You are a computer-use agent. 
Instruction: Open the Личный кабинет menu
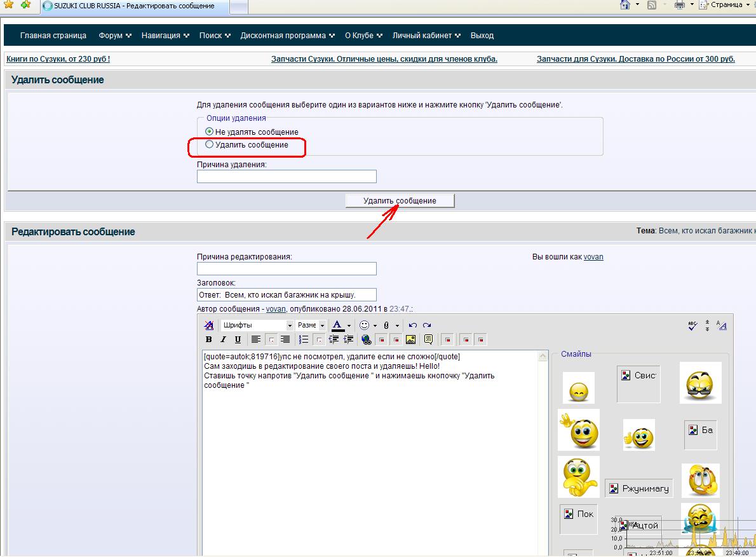pyautogui.click(x=426, y=36)
